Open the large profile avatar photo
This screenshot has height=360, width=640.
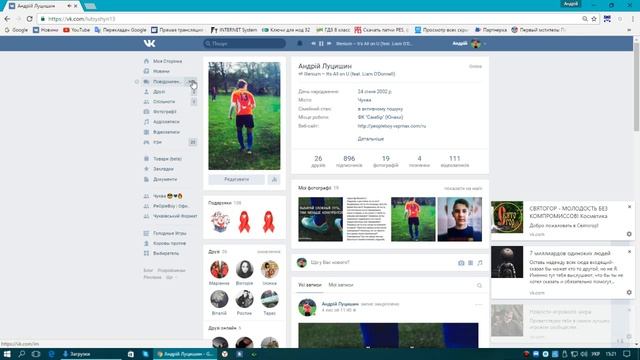point(244,116)
